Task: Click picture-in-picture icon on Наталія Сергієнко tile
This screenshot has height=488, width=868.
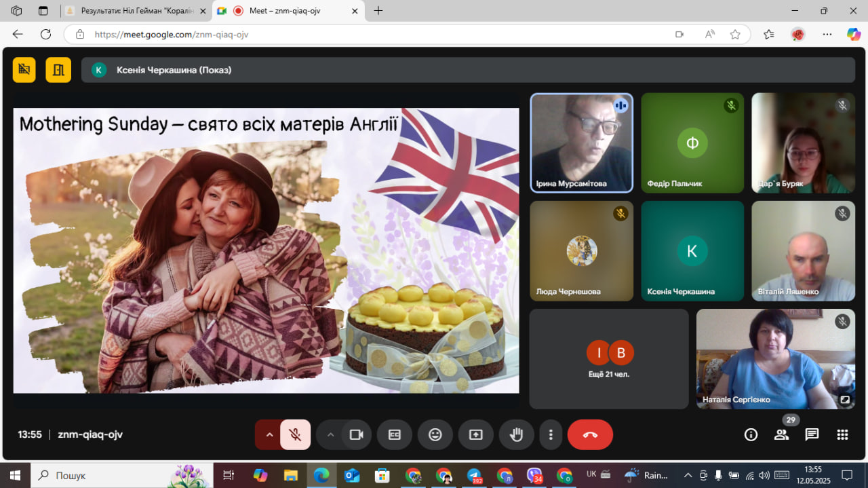Action: (x=845, y=400)
